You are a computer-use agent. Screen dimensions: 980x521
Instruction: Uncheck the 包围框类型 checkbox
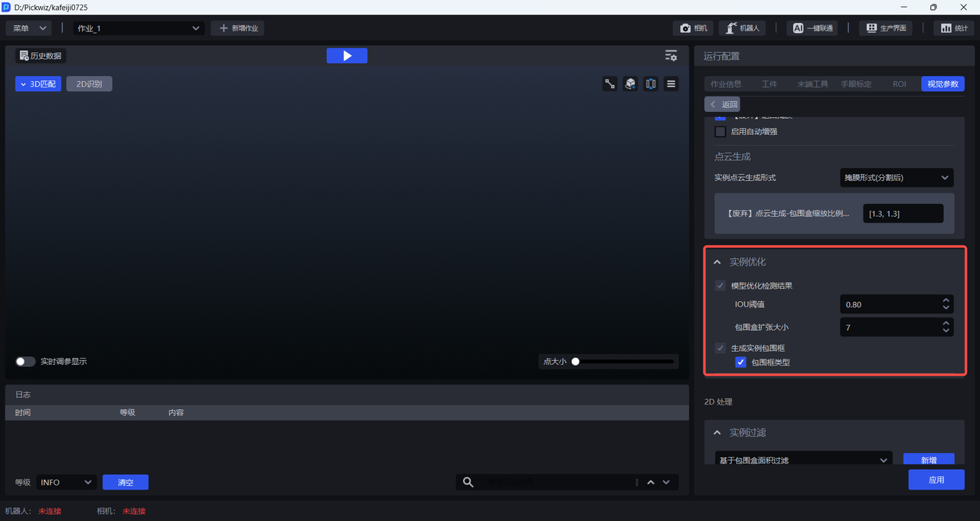(740, 362)
